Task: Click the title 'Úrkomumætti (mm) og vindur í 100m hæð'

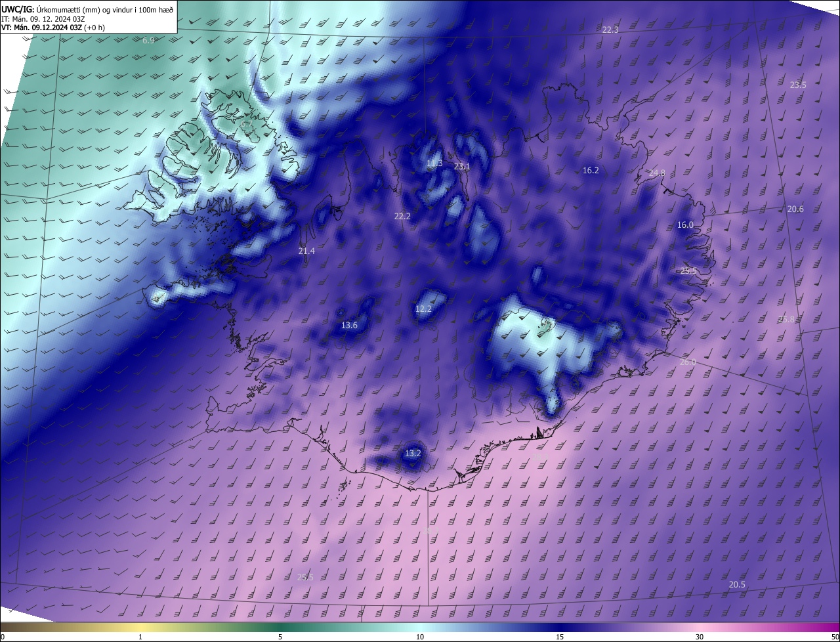Action: coord(104,9)
